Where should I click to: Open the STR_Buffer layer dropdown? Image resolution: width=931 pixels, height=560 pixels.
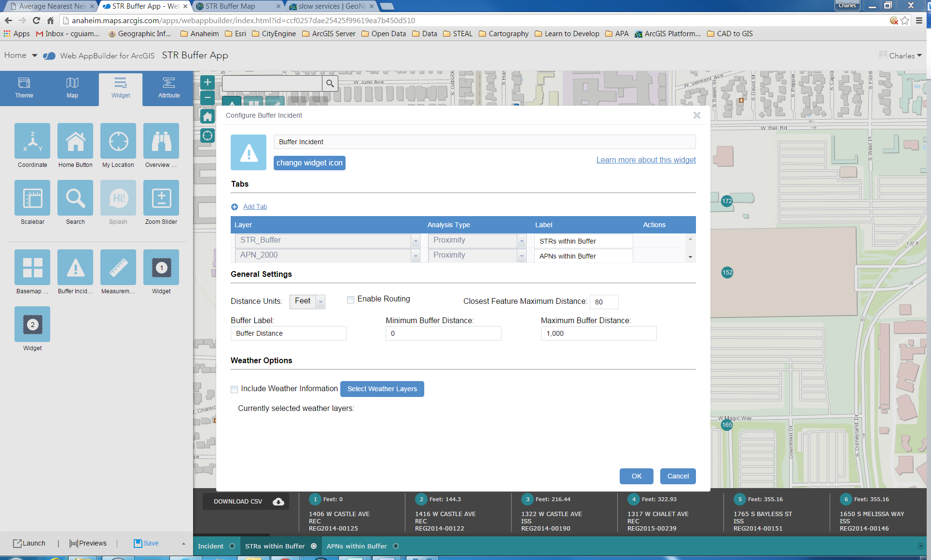(416, 241)
